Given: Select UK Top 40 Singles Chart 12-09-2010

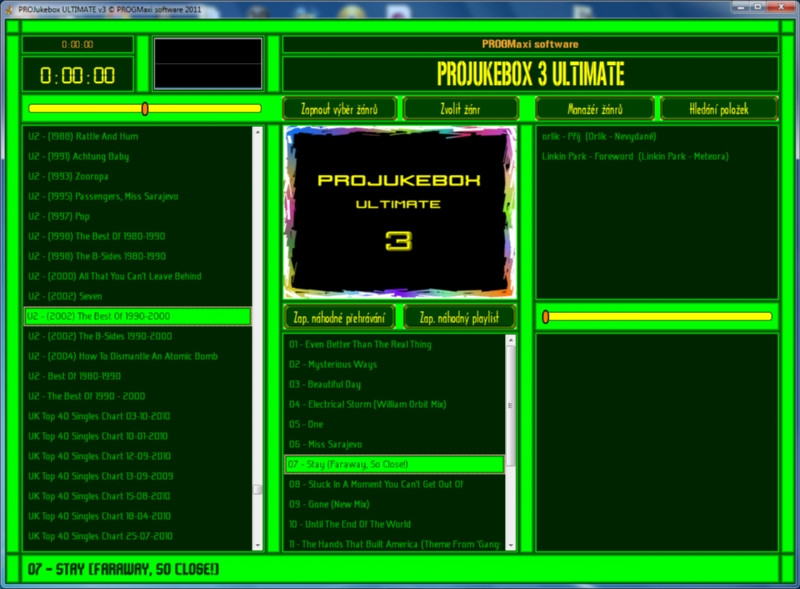Looking at the screenshot, I should [x=137, y=456].
